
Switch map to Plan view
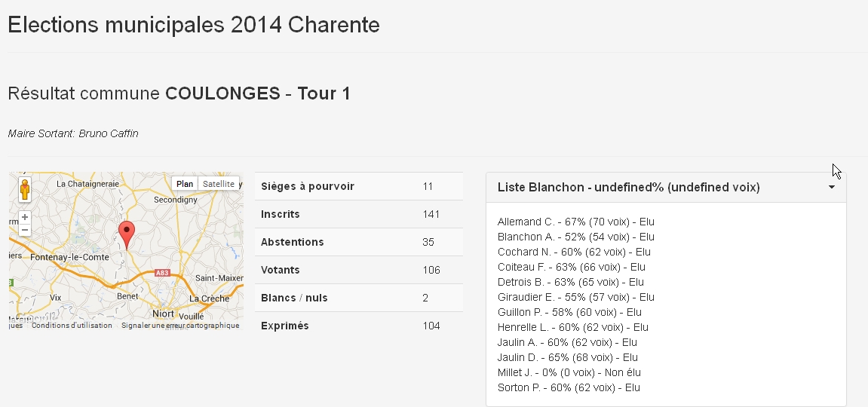tap(185, 184)
